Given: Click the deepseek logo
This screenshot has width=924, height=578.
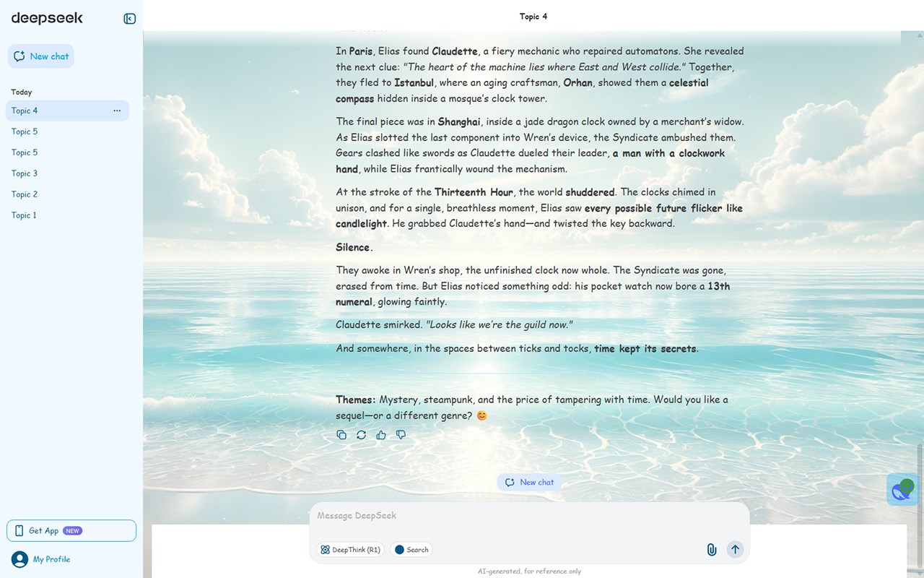Looking at the screenshot, I should (47, 19).
